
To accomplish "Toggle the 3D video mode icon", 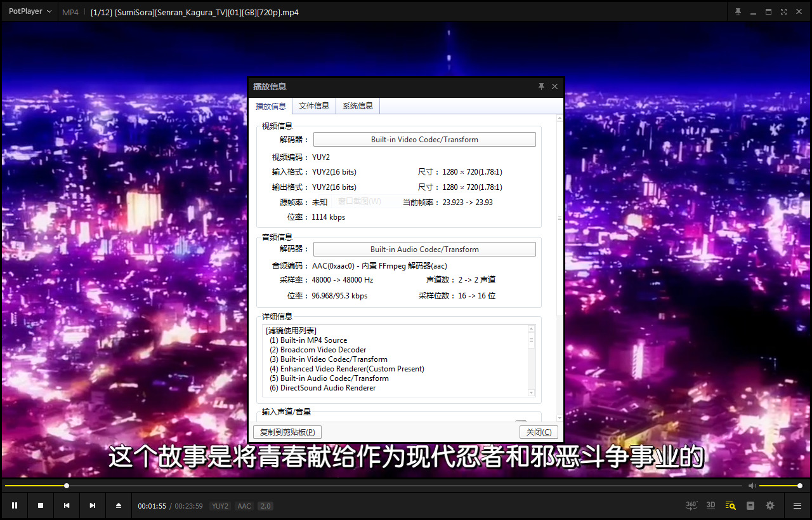I will coord(711,505).
